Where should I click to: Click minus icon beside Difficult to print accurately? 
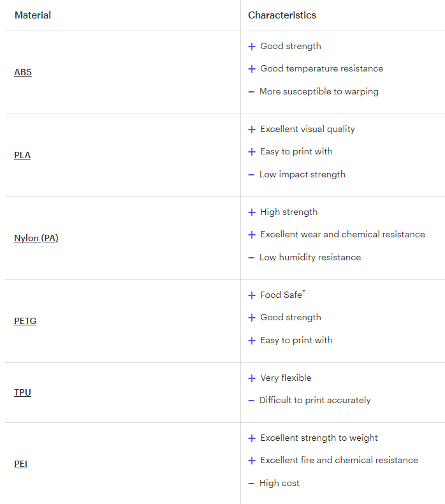[251, 401]
